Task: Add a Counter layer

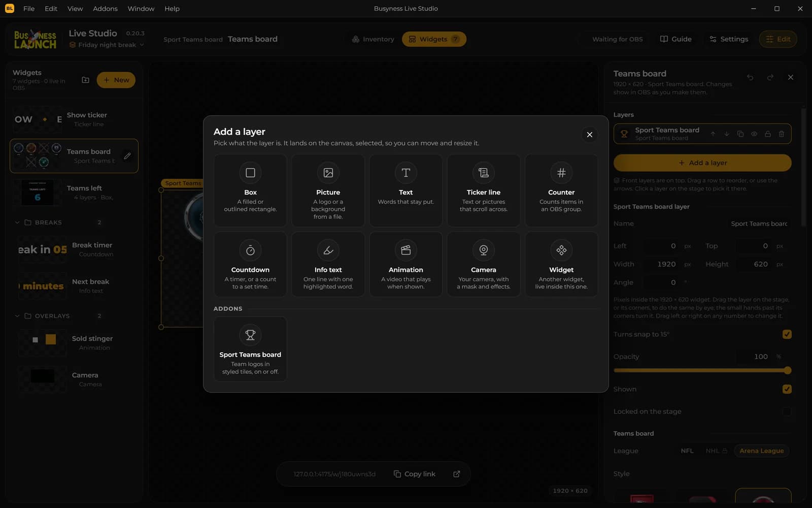Action: pyautogui.click(x=561, y=190)
